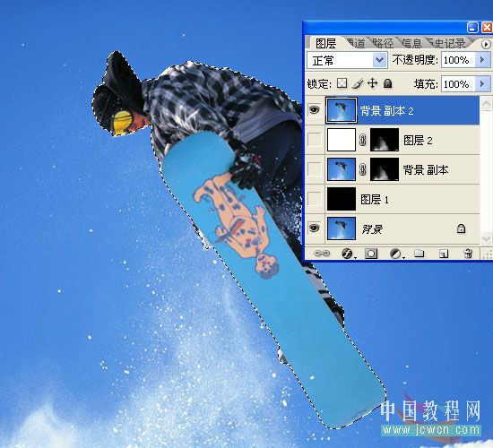Select the 图层 1 layer name
Viewport: 493px width, 448px height.
point(375,199)
